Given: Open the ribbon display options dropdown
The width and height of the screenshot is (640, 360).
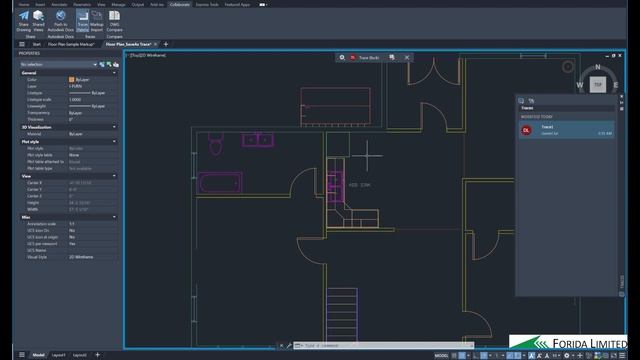Looking at the screenshot, I should coord(263,4).
